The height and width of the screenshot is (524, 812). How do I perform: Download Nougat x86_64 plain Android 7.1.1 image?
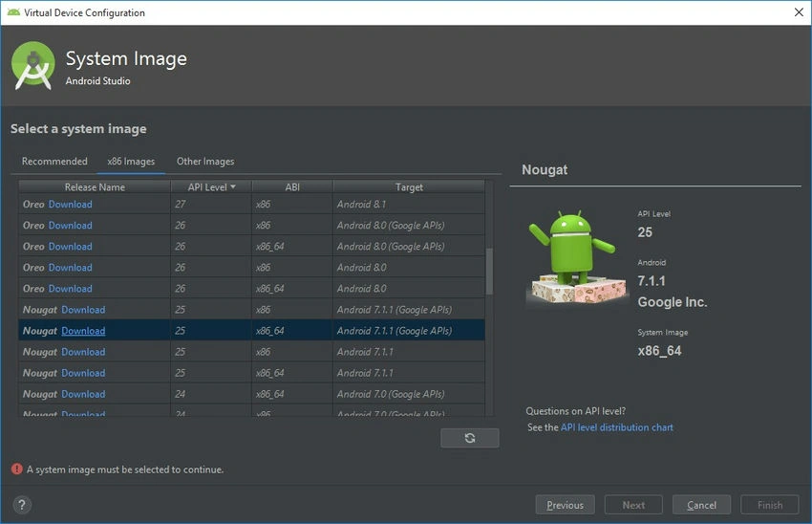tap(83, 373)
